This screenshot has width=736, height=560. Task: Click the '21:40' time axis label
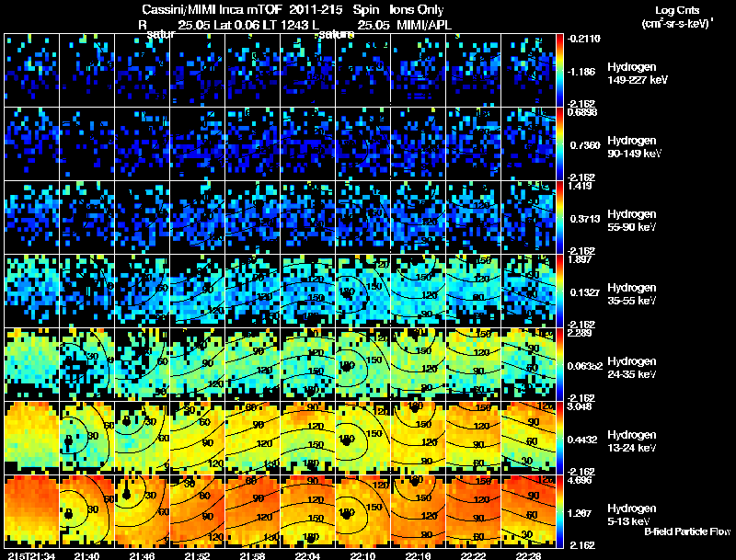click(x=86, y=556)
